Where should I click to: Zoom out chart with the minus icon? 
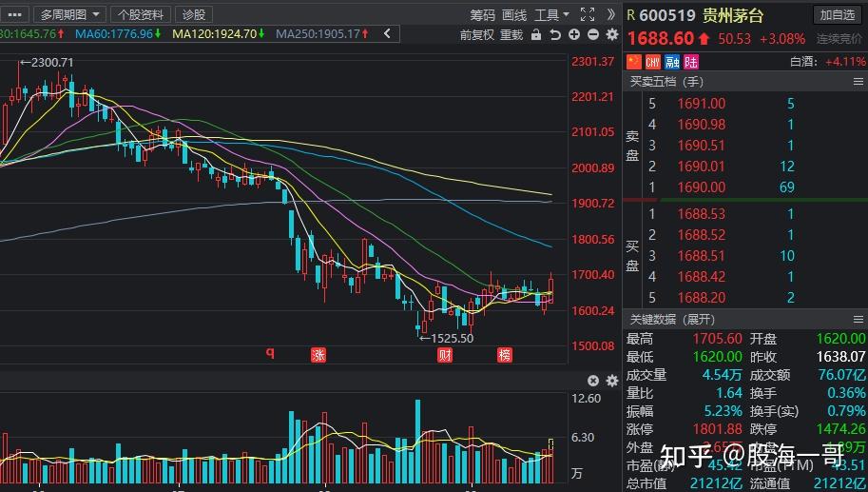coord(592,34)
